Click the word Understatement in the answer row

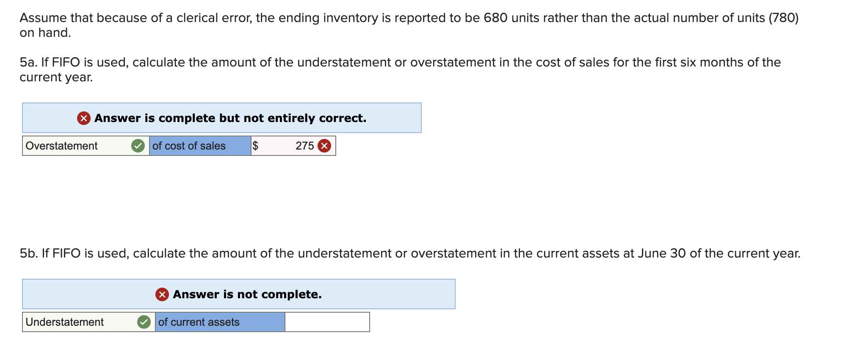point(64,322)
